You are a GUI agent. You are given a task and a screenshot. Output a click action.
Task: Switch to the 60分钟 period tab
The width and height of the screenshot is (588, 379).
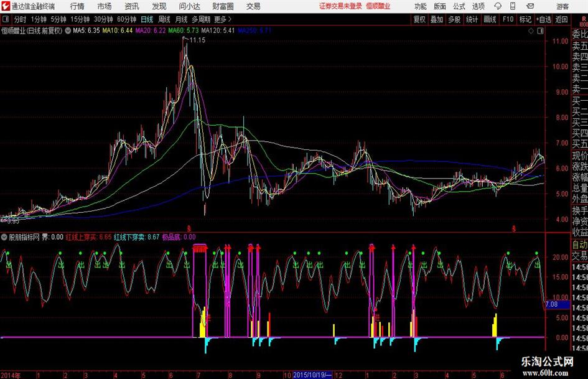pos(127,19)
